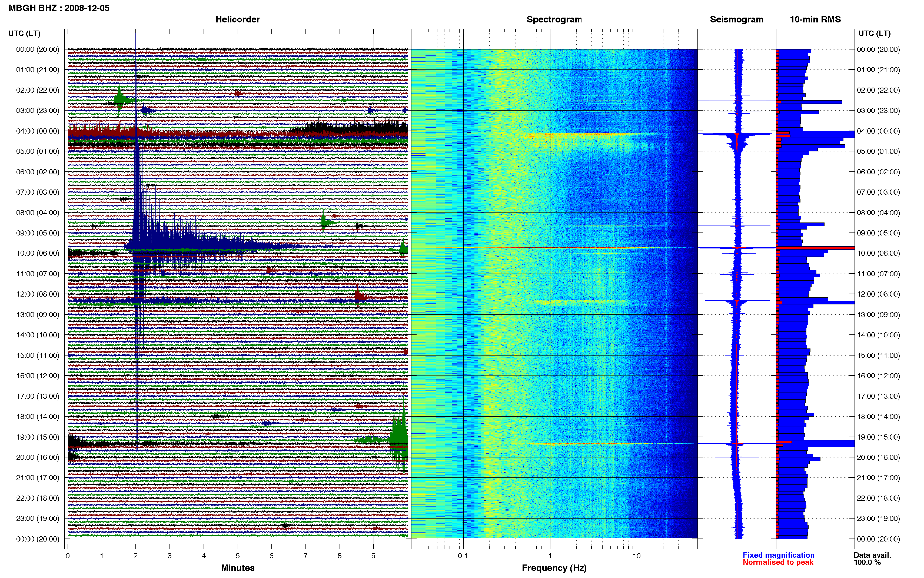
Task: Click the 0.1 frequency tick label
Action: click(463, 556)
